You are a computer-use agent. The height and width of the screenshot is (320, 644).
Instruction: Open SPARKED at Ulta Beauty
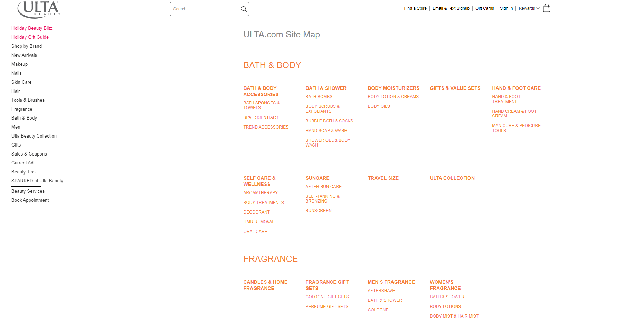[x=37, y=181]
